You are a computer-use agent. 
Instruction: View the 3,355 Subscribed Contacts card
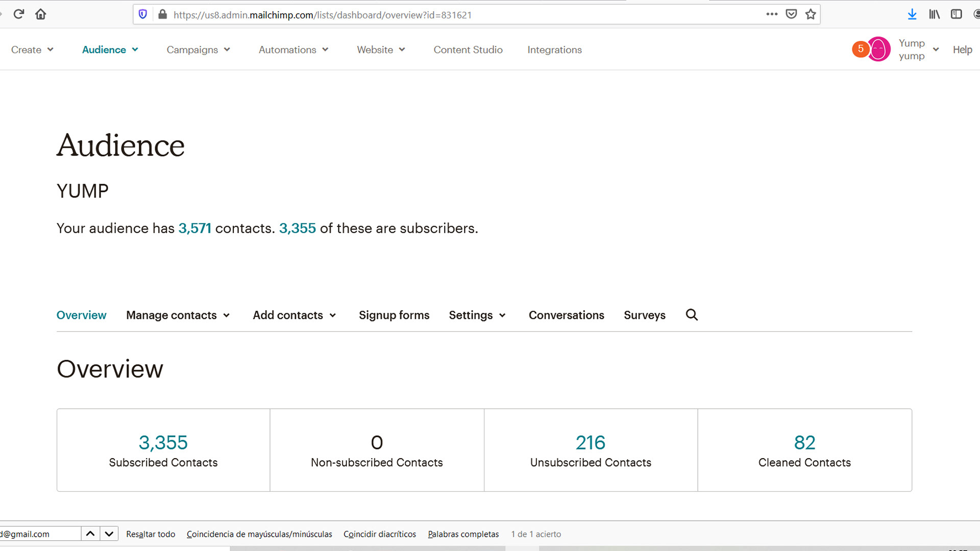click(163, 450)
